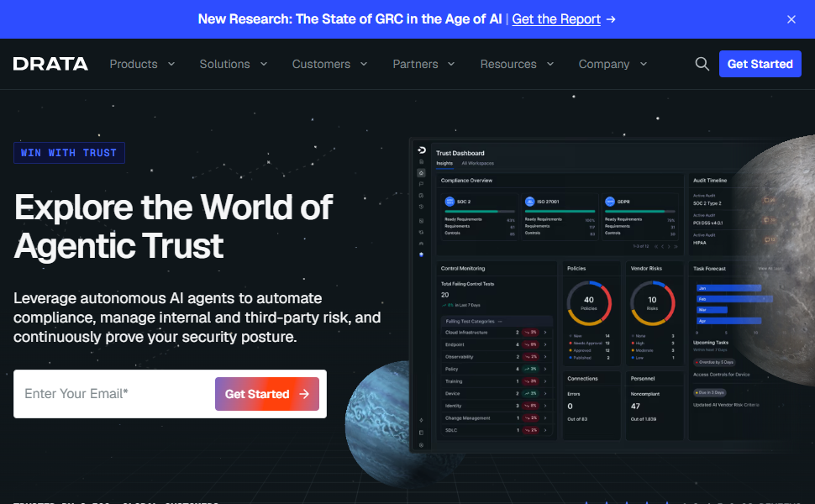815x504 pixels.
Task: Expand the Partners menu
Action: pos(423,64)
